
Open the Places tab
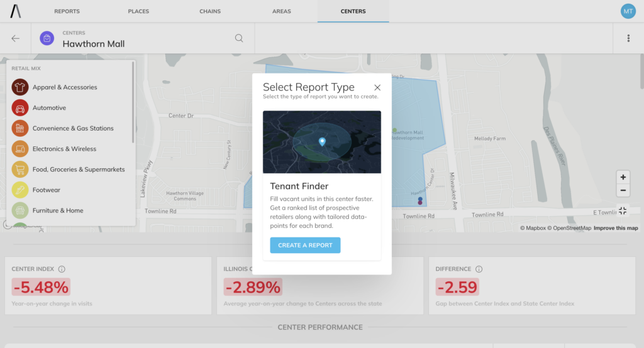click(138, 11)
